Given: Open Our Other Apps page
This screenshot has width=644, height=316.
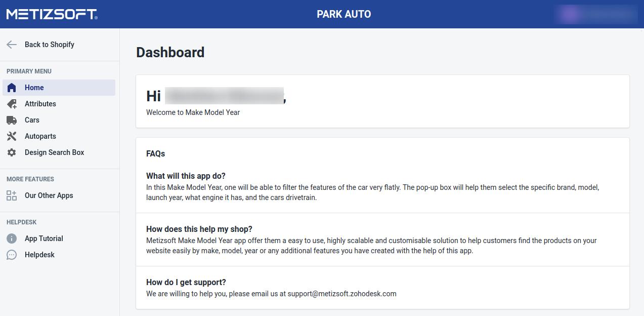Looking at the screenshot, I should pos(49,195).
